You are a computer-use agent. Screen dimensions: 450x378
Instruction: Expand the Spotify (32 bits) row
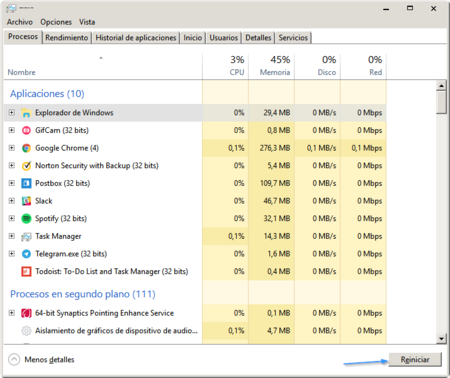(x=12, y=219)
